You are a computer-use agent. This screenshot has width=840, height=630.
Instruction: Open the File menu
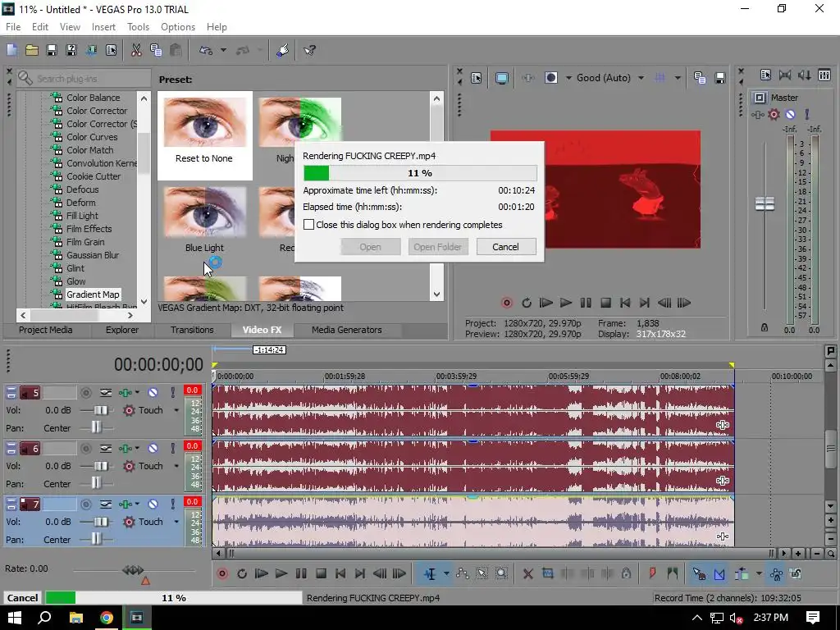[13, 27]
